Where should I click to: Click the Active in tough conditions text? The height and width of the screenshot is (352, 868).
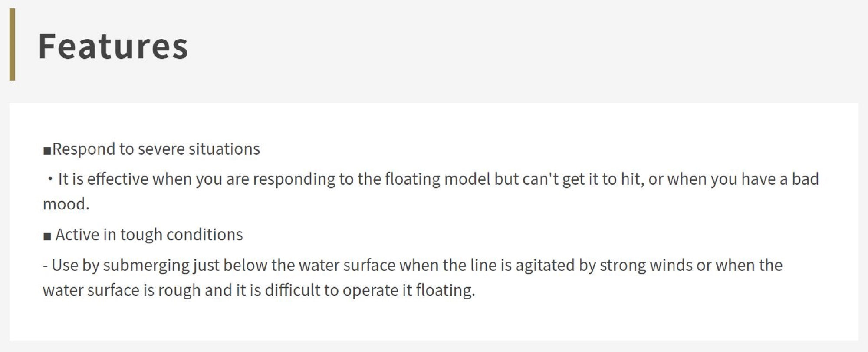(x=149, y=235)
